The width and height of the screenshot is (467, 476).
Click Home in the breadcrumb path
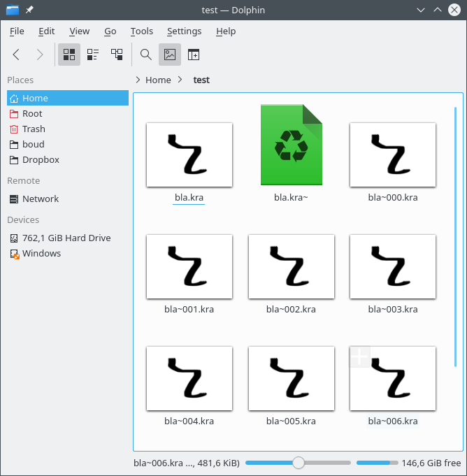[158, 80]
